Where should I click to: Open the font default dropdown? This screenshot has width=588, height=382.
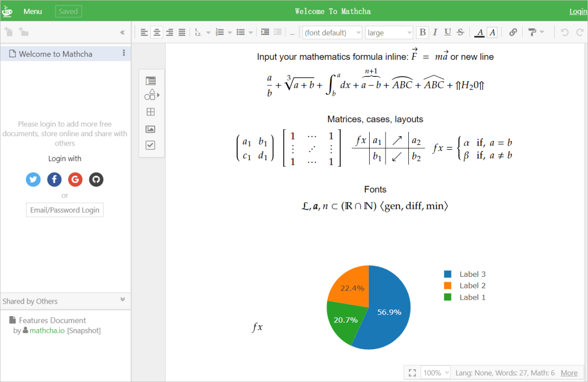332,33
